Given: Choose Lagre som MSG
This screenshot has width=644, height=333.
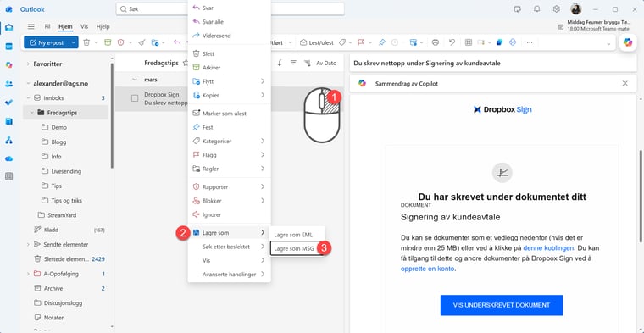Looking at the screenshot, I should pyautogui.click(x=297, y=248).
